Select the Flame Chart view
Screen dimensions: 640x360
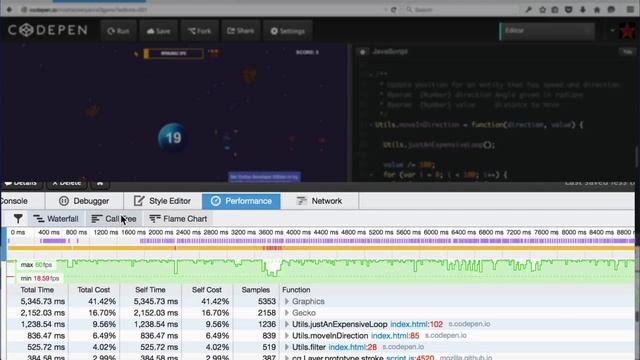click(x=178, y=219)
